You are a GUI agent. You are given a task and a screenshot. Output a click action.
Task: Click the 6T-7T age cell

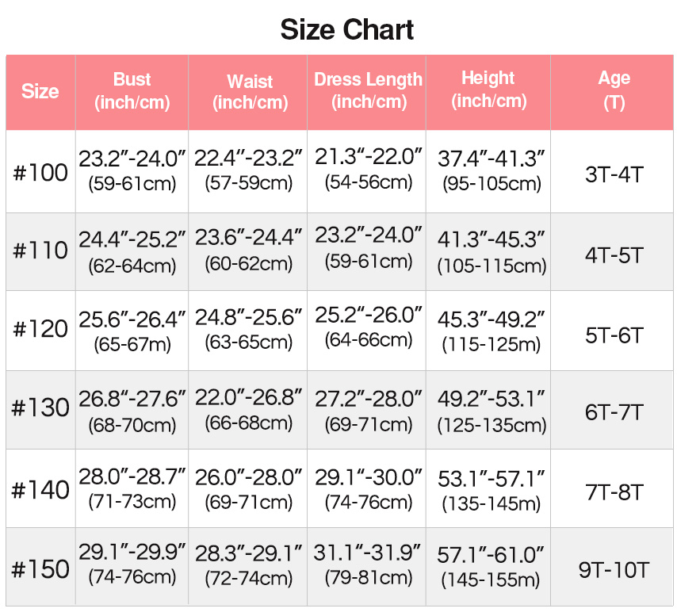614,412
